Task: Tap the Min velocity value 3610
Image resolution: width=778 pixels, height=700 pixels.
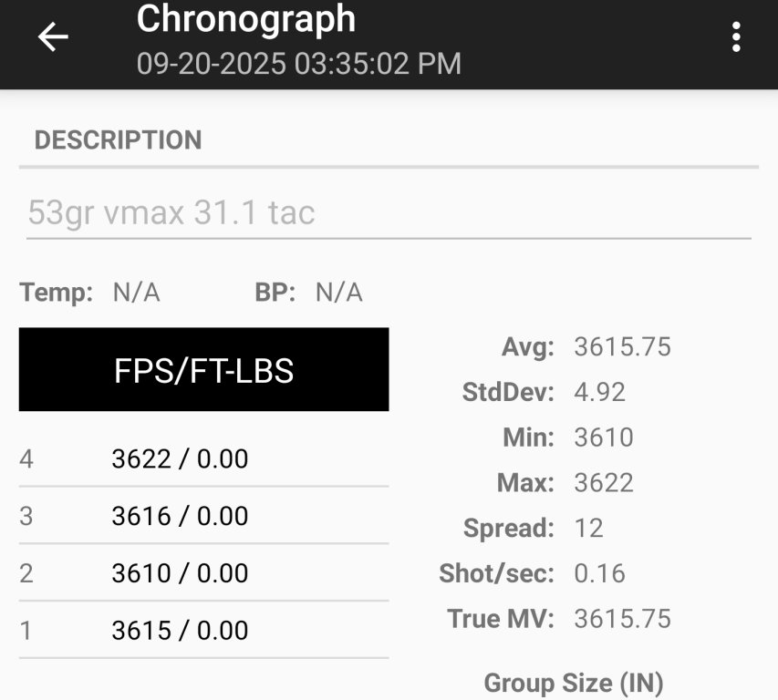Action: [603, 437]
